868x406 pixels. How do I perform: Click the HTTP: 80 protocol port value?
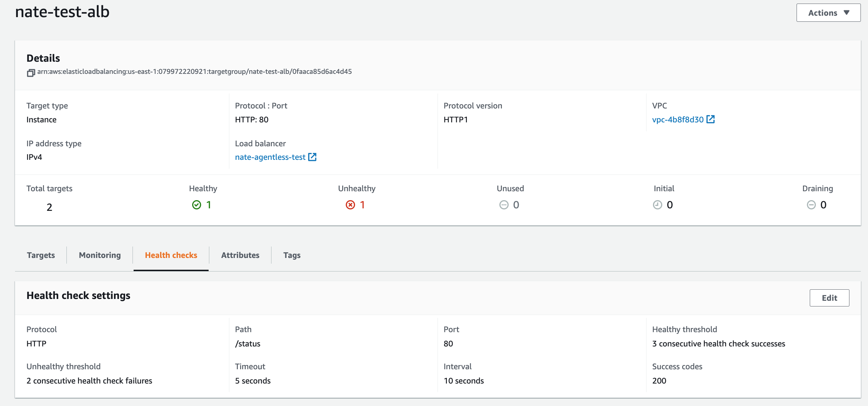(x=251, y=120)
